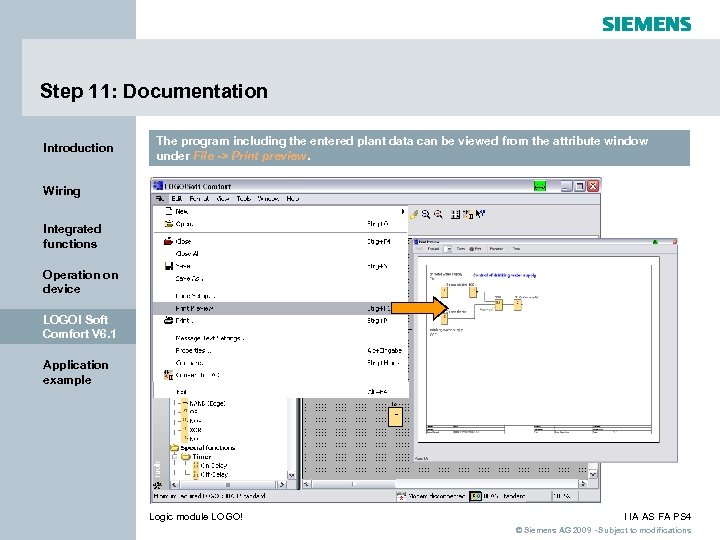
Task: Select the XOR tree item
Action: coord(195,430)
